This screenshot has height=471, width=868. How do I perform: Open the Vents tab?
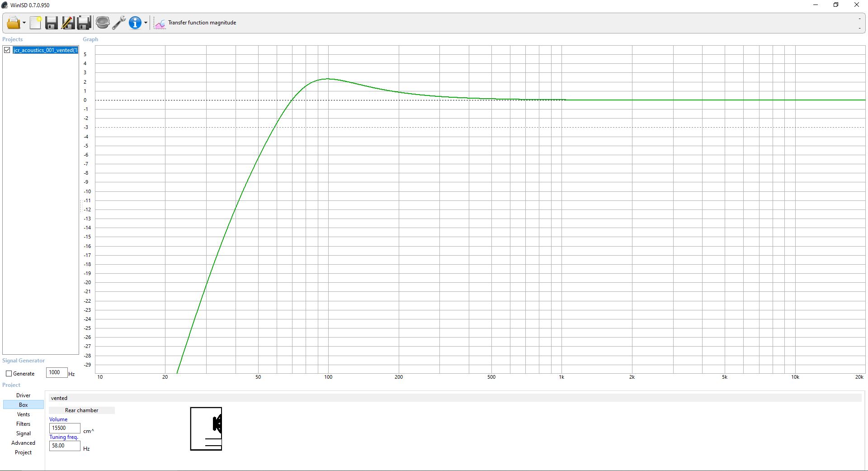pos(24,414)
